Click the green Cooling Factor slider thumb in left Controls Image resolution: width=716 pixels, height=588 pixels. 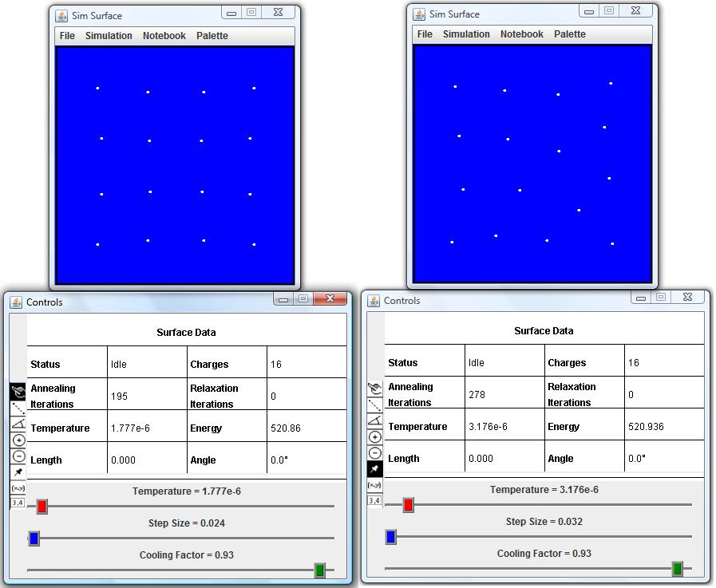pyautogui.click(x=319, y=570)
